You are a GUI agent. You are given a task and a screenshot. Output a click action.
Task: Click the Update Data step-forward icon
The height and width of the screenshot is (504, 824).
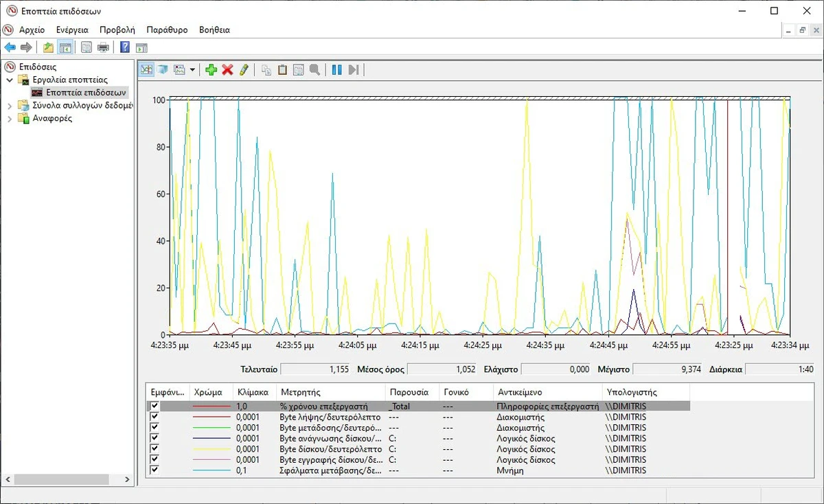click(x=353, y=69)
